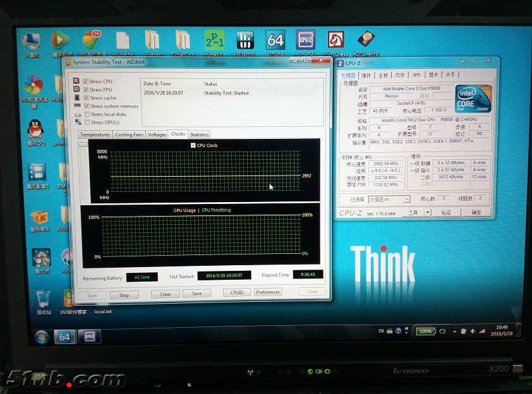The height and width of the screenshot is (394, 532).
Task: Toggle the CPU Clock graph checkbox
Action: pos(193,145)
